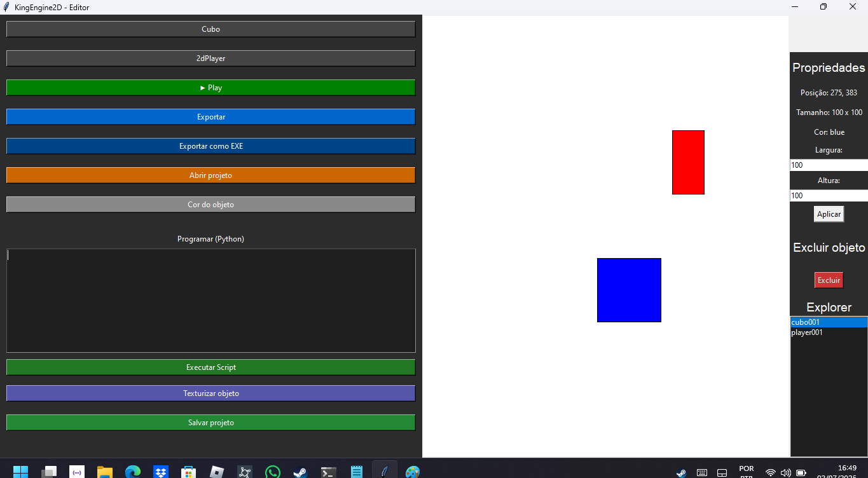Viewport: 868px width, 478px height.
Task: Open Dropbox from taskbar
Action: click(x=161, y=472)
